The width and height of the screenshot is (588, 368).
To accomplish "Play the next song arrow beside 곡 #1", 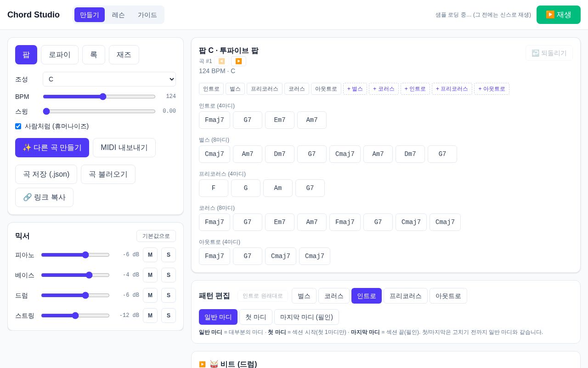I will point(238,61).
